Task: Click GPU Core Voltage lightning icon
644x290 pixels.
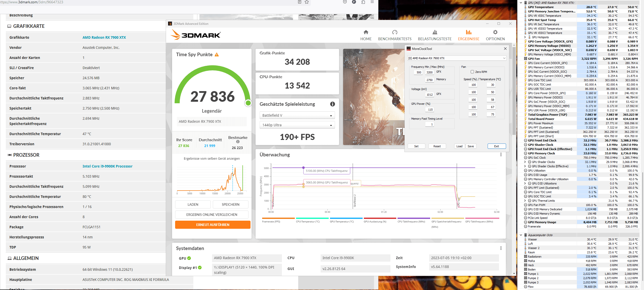Action: 525,42
